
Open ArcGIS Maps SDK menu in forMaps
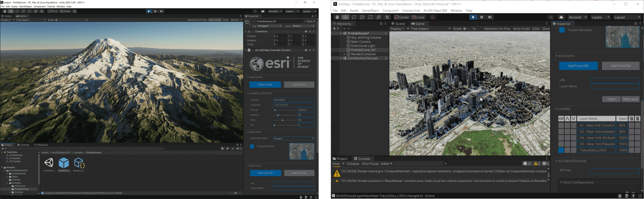pos(435,10)
